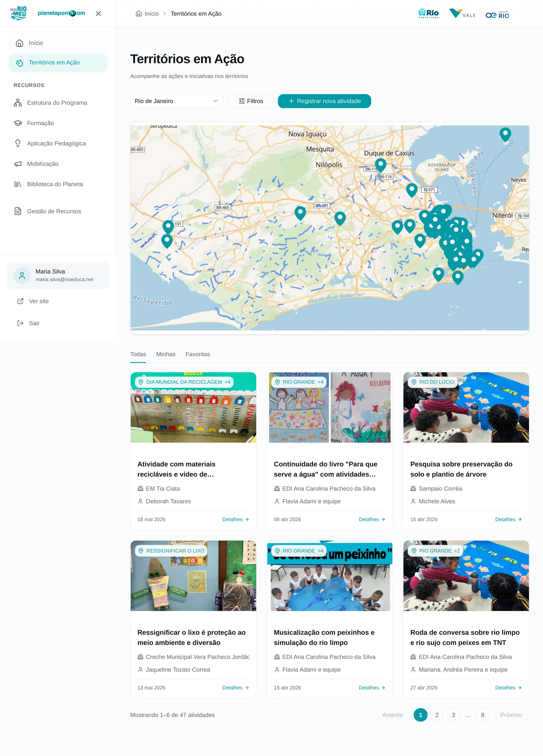Click Próximo pagination button
The height and width of the screenshot is (756, 543).
pos(511,715)
